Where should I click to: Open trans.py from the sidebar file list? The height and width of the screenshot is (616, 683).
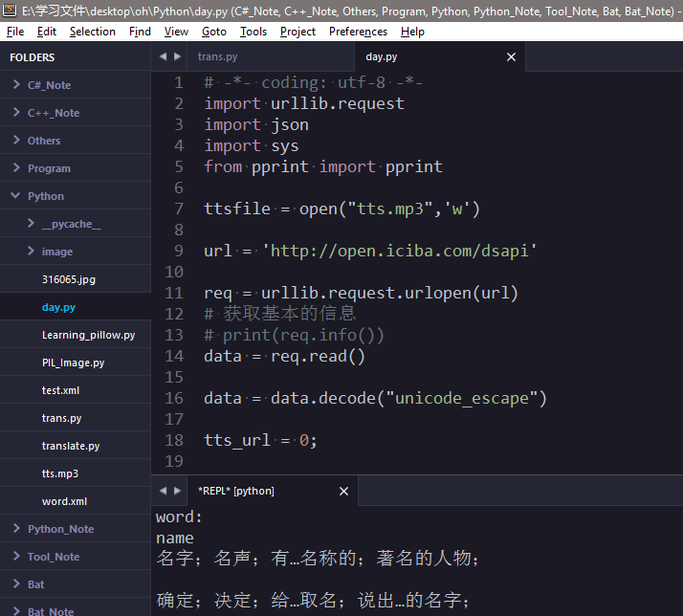75,418
